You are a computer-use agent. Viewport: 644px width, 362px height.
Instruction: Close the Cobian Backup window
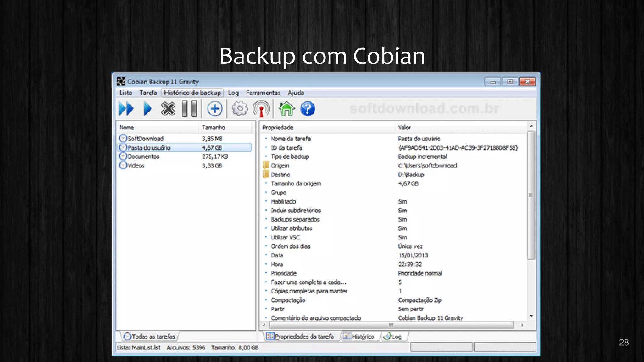[527, 82]
